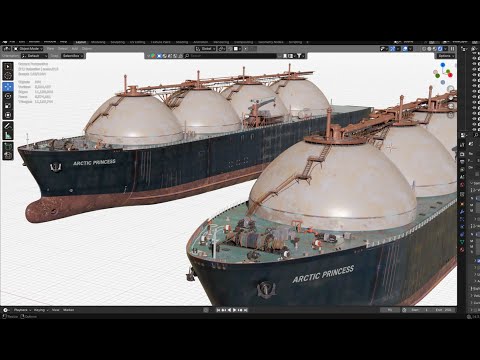Viewport: 480px width, 360px height.
Task: Select the Add Cube tool
Action: click(x=8, y=146)
